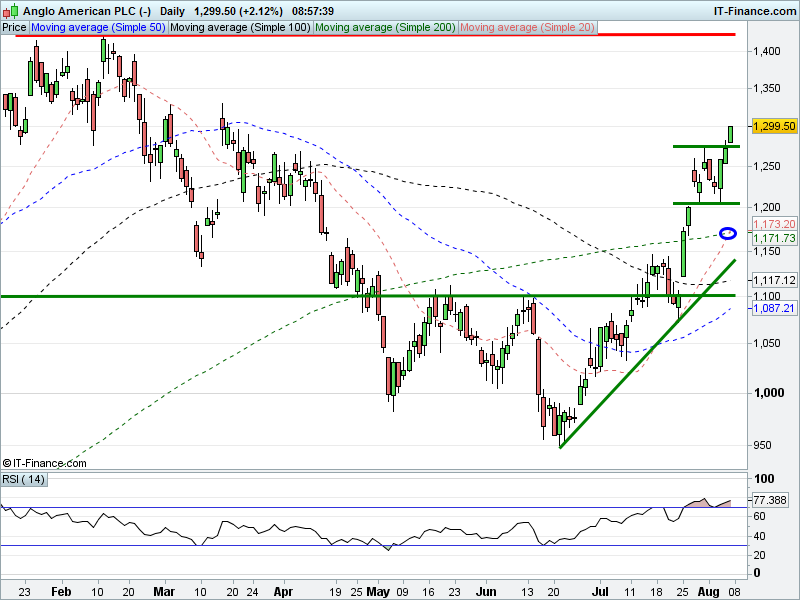Open the RSI (14) indicator label
This screenshot has height=600, width=800.
click(x=24, y=480)
